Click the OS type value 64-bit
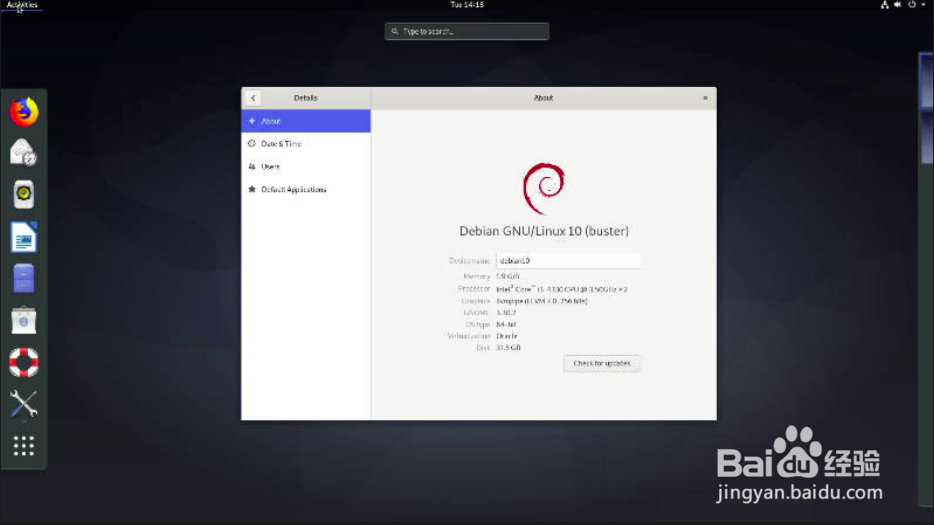Viewport: 934px width, 525px height. 506,324
